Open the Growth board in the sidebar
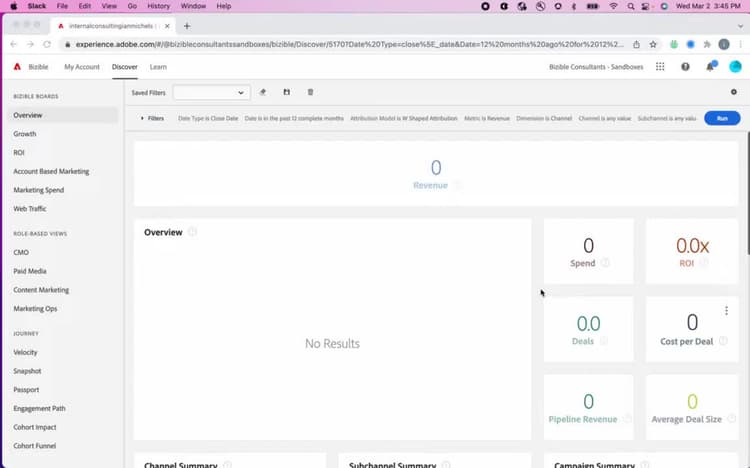Viewport: 750px width, 468px height. point(25,134)
